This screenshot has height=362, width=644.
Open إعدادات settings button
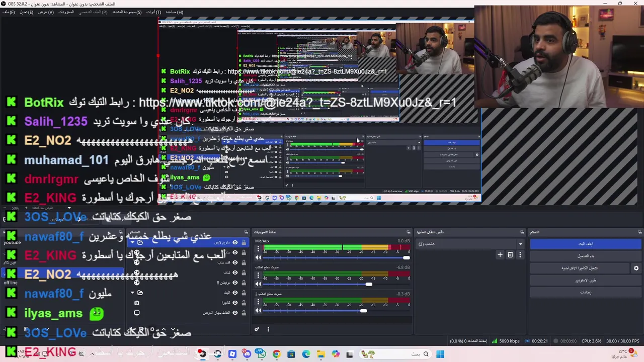[585, 292]
